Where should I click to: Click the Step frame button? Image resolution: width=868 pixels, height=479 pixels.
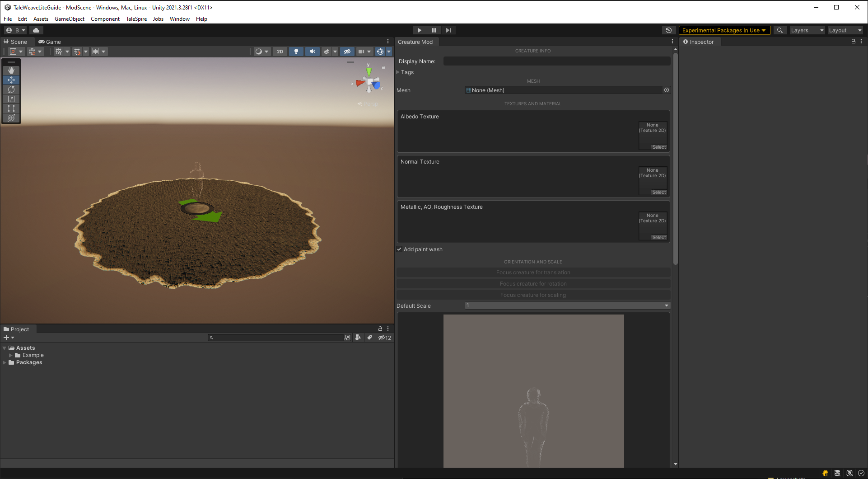click(x=448, y=30)
